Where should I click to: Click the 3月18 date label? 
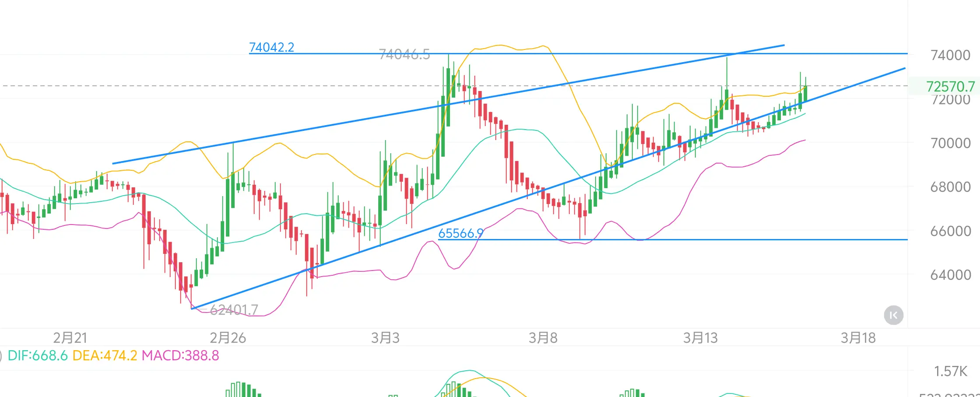click(x=858, y=338)
